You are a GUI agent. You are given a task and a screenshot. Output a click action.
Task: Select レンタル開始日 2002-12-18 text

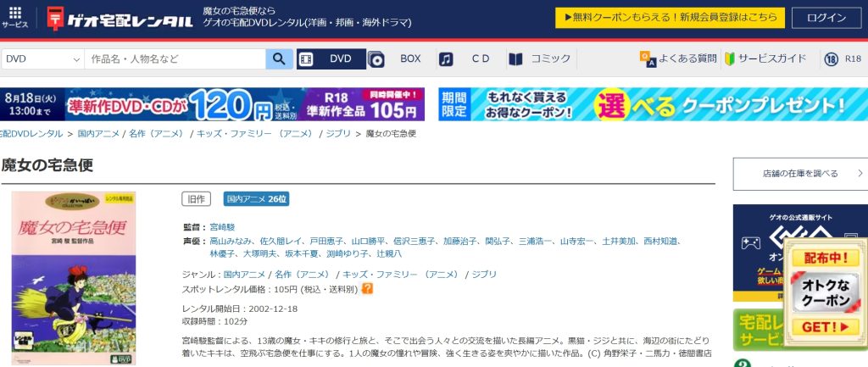240,309
